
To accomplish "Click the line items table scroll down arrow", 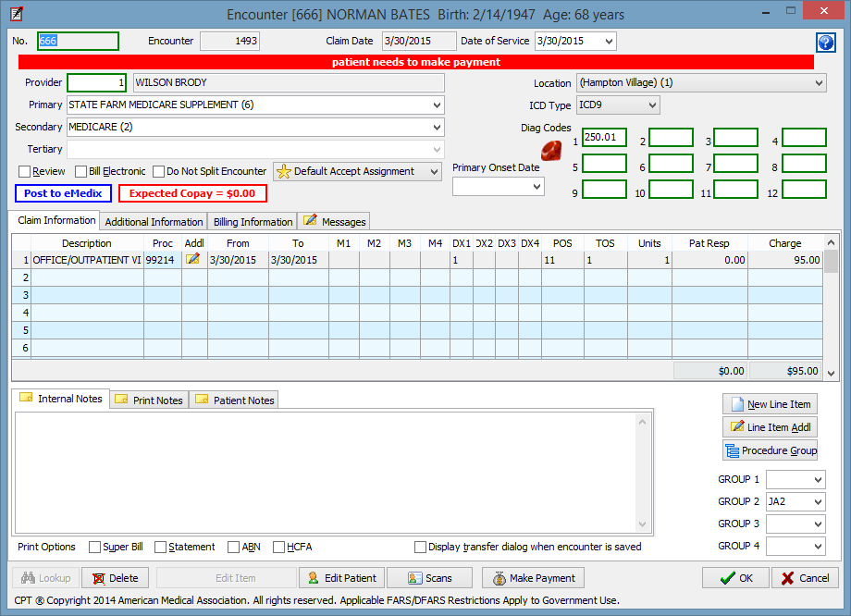I will 831,374.
